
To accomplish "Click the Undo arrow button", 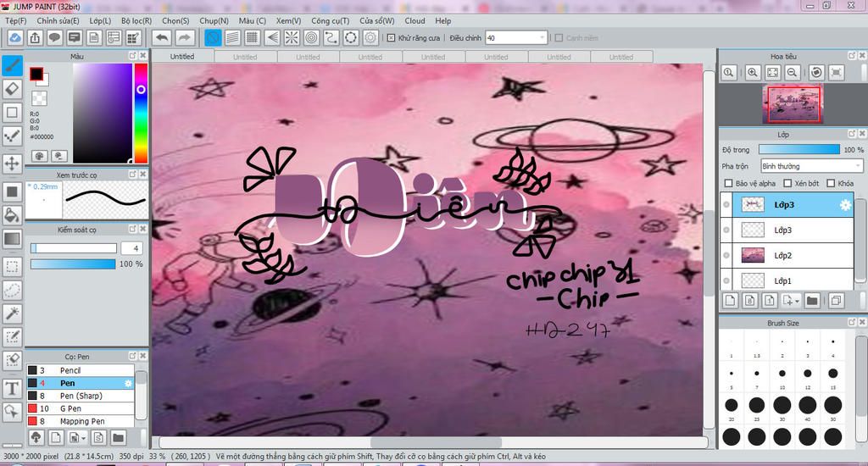I will (162, 37).
